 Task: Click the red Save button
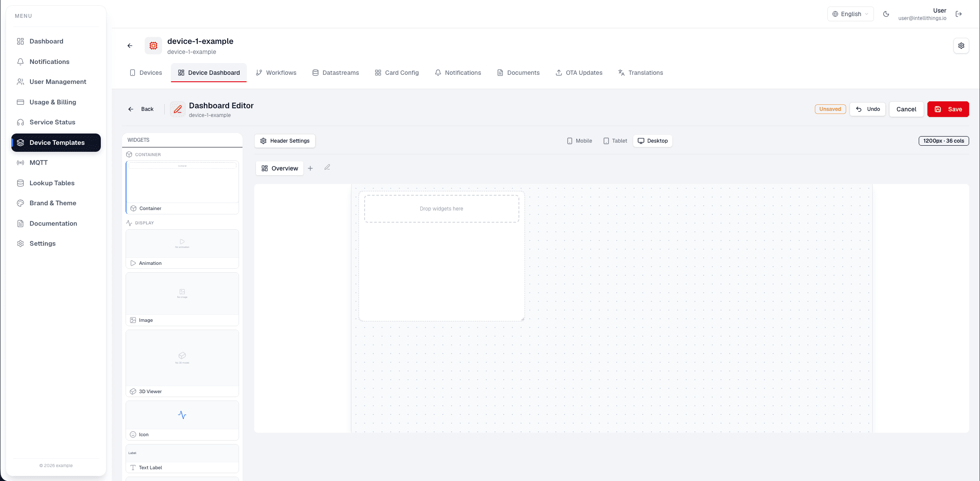[x=948, y=109]
